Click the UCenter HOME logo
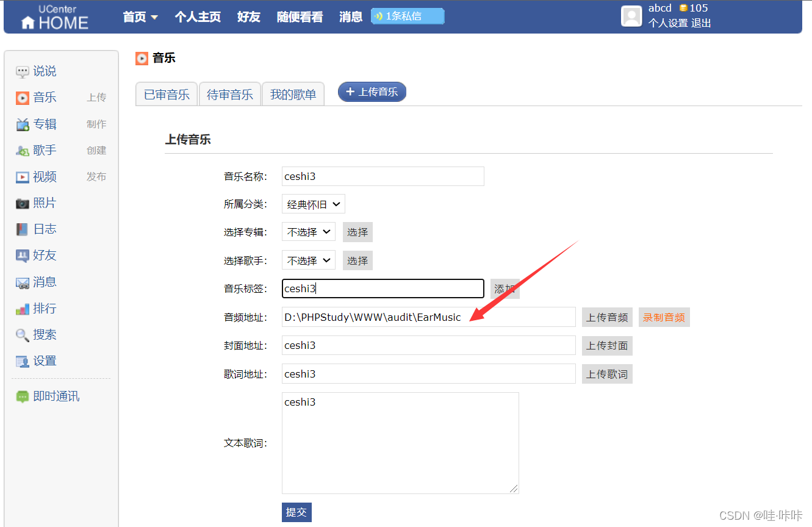The height and width of the screenshot is (527, 812). coord(55,16)
